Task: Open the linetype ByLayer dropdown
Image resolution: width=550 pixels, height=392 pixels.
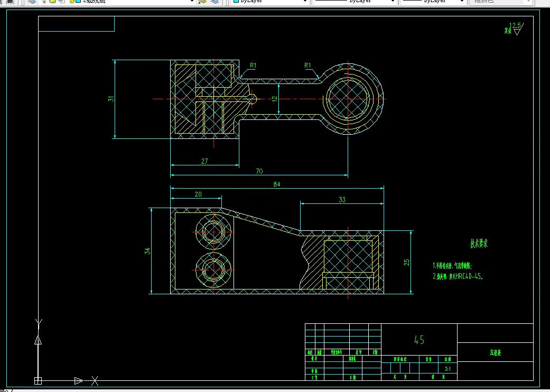Action: tap(355, 2)
